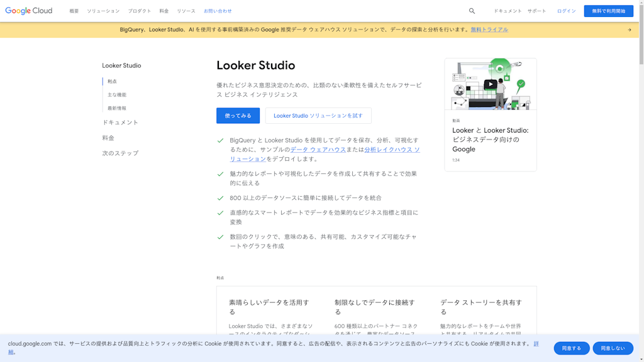644x362 pixels.
Task: Start with 無料で利用開始 button
Action: [x=608, y=11]
